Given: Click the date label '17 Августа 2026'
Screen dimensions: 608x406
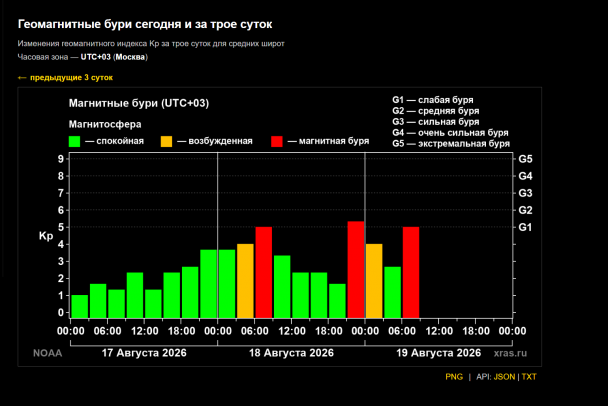Looking at the screenshot, I should [144, 353].
